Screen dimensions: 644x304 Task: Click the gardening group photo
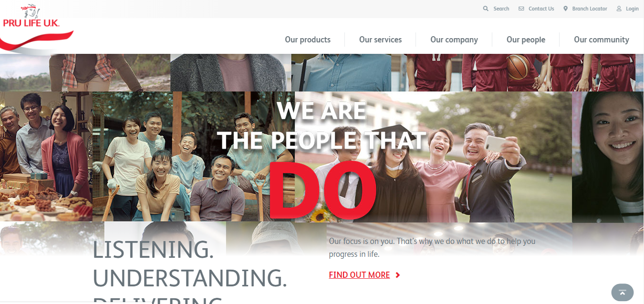pos(193,156)
